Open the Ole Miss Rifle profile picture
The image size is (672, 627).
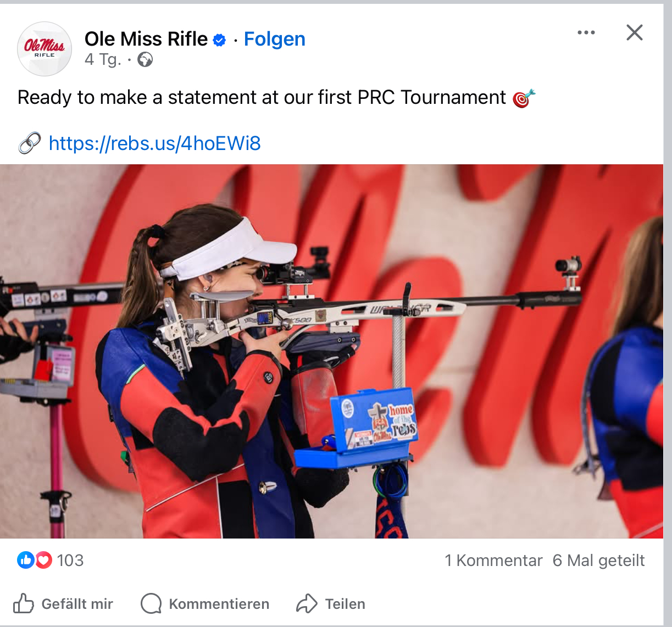(45, 49)
